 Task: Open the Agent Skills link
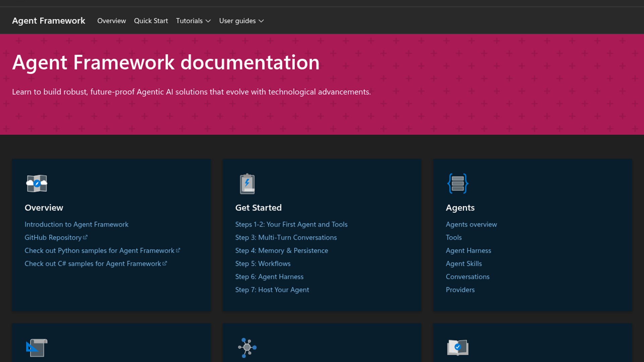point(464,263)
